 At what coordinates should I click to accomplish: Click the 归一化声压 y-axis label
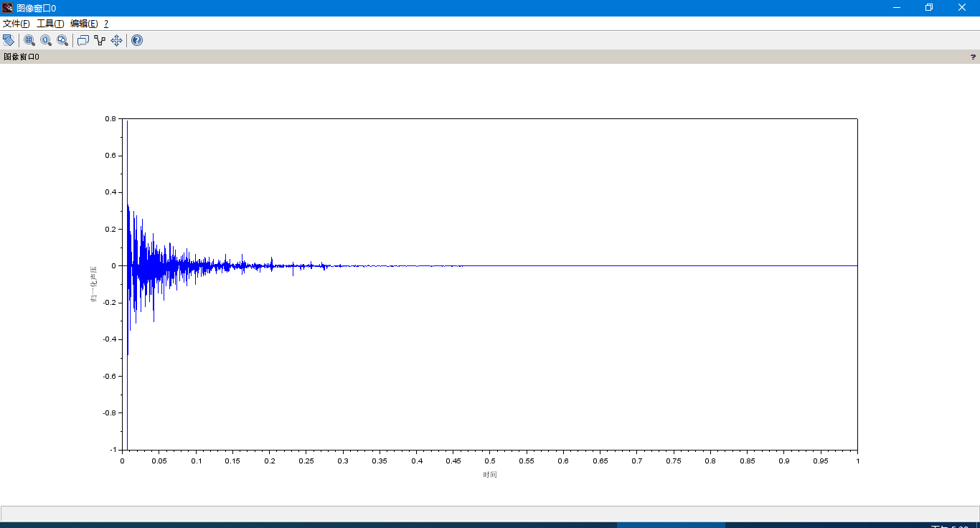tap(93, 283)
